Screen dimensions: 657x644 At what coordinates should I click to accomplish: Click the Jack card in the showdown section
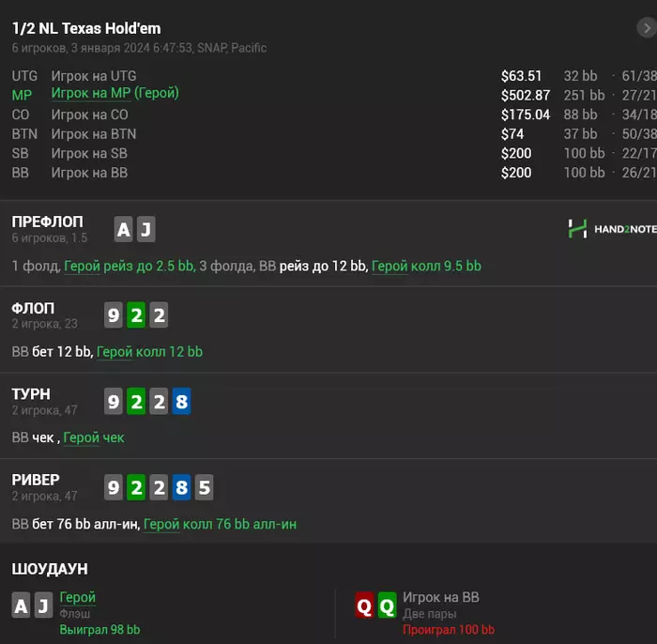42,606
